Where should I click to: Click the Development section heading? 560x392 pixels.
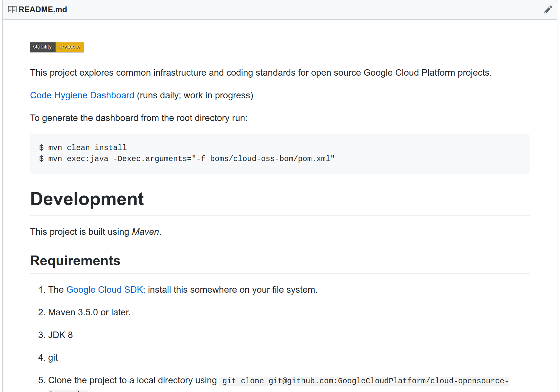tap(87, 199)
